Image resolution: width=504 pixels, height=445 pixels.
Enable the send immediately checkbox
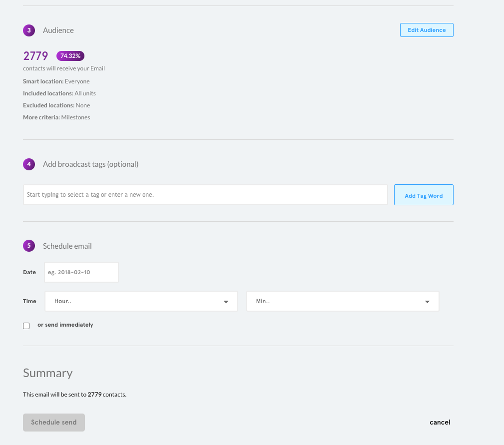[26, 326]
